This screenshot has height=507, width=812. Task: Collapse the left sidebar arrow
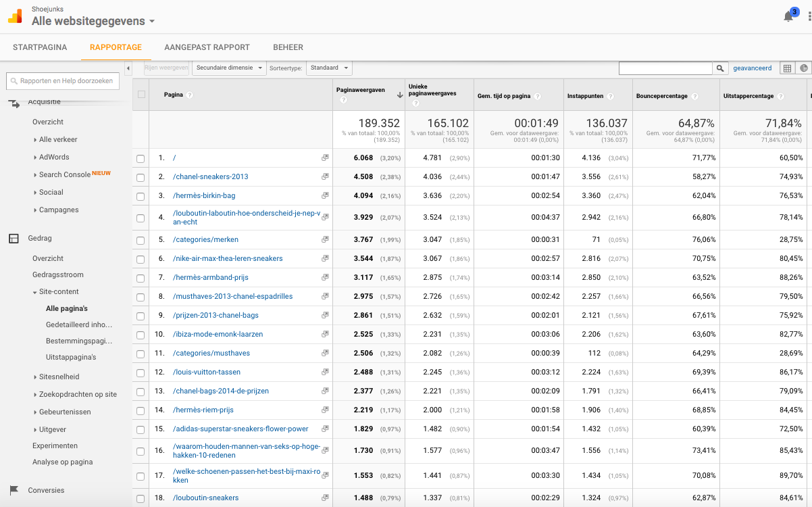point(128,68)
